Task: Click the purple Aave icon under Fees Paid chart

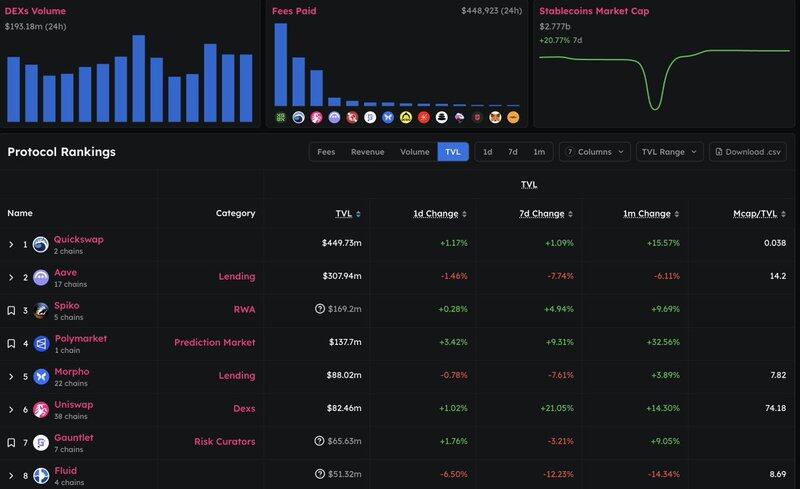Action: (334, 117)
